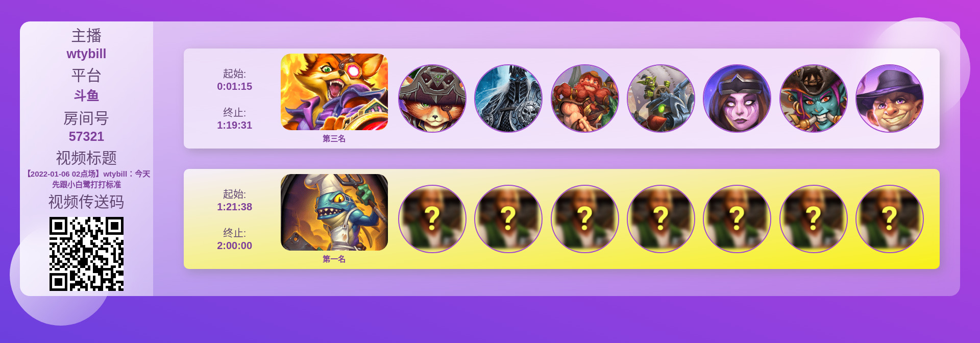This screenshot has width=980, height=343.
Task: Click the video QR code
Action: [86, 254]
